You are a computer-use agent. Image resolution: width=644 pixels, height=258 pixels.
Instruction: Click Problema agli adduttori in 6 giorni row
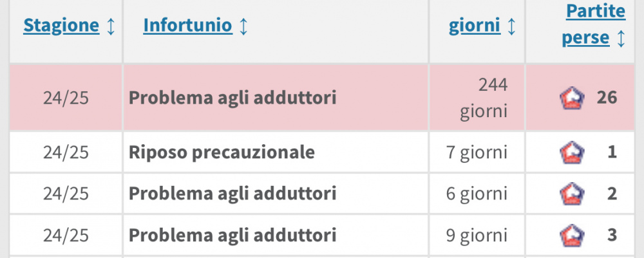point(232,193)
